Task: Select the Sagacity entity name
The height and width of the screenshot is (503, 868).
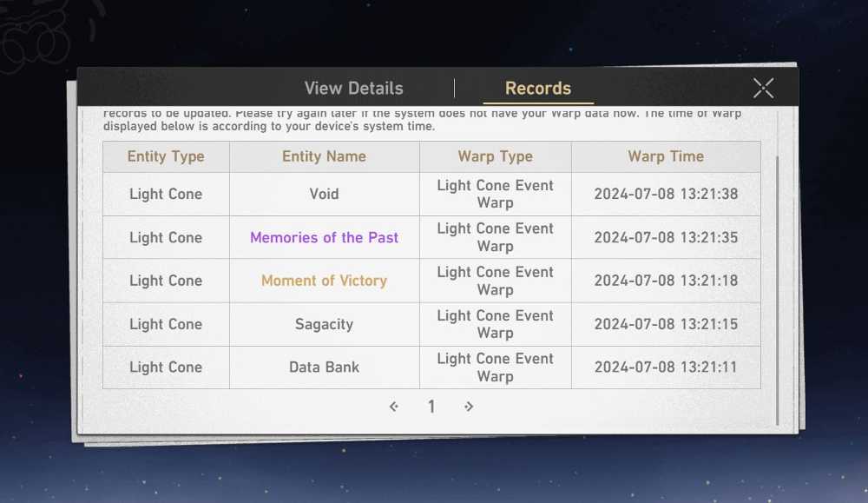Action: click(x=324, y=324)
